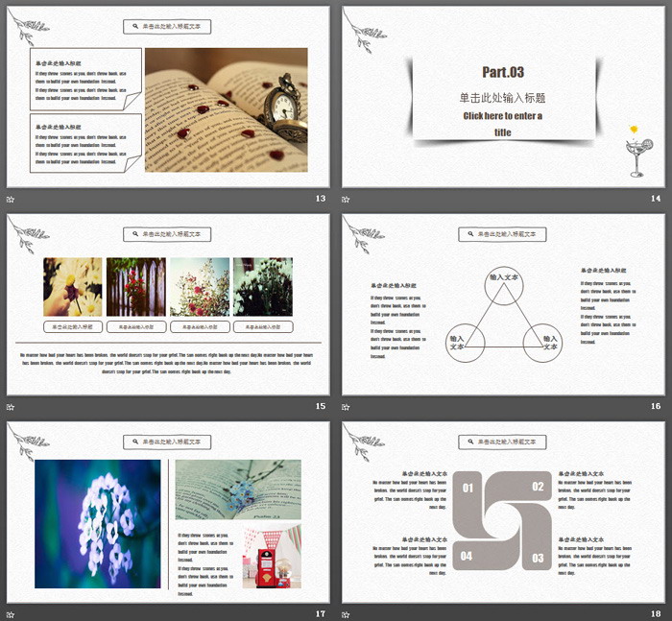
Task: Select the large blue flower photo on slide 17
Action: click(x=98, y=523)
